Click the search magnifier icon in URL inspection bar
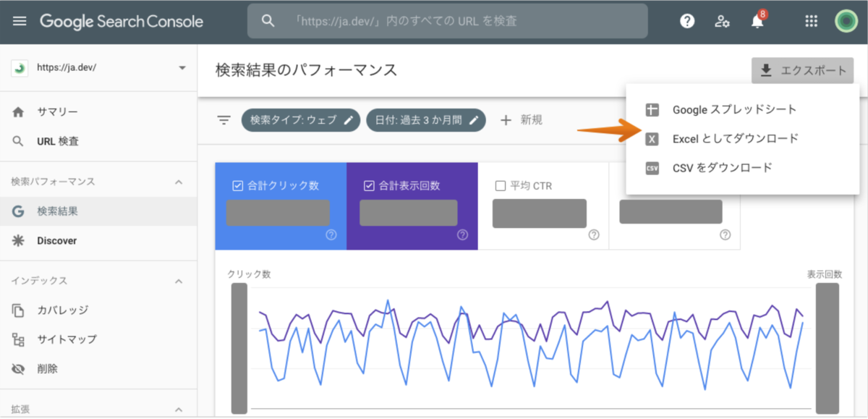The width and height of the screenshot is (868, 419). pyautogui.click(x=268, y=21)
